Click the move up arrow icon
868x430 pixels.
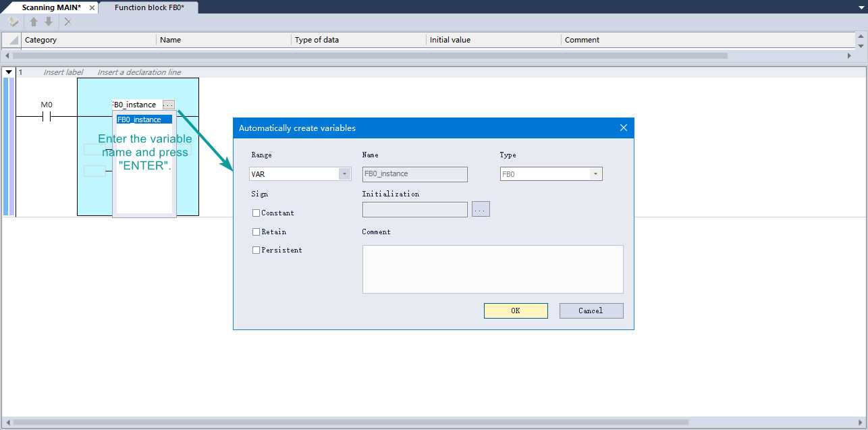pyautogui.click(x=34, y=22)
